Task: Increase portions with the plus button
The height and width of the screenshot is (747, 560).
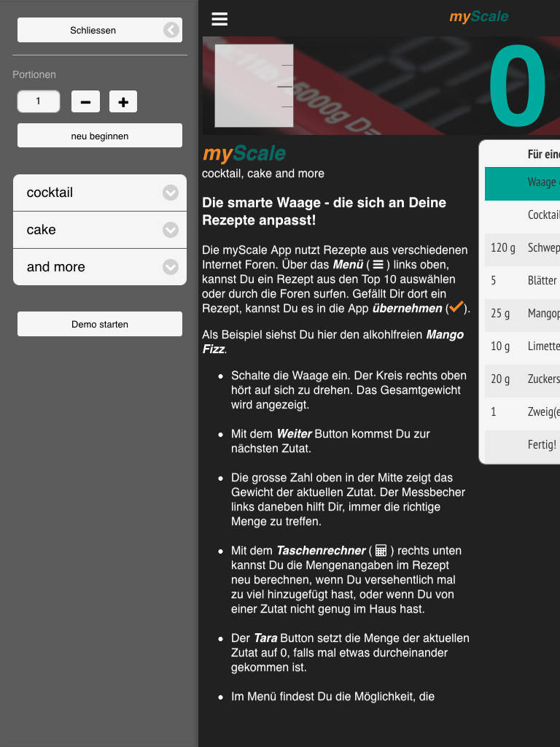Action: (123, 101)
